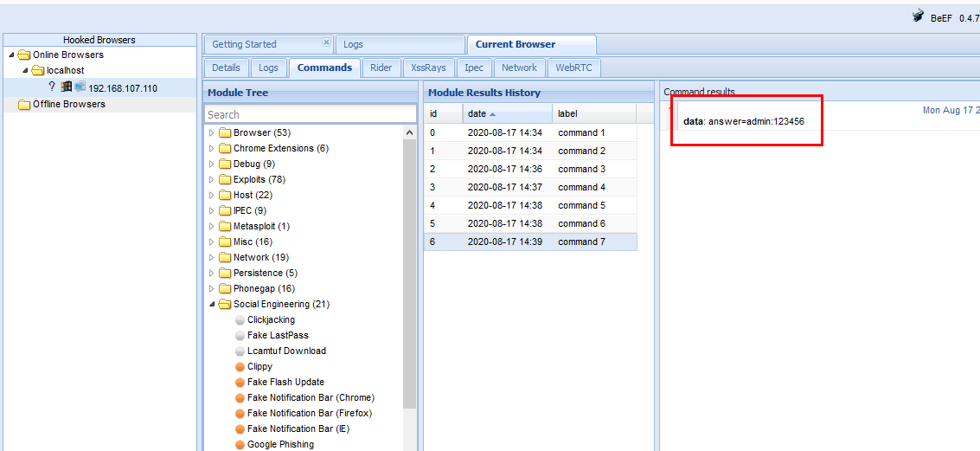
Task: Sort history by the label column header
Action: pos(594,114)
